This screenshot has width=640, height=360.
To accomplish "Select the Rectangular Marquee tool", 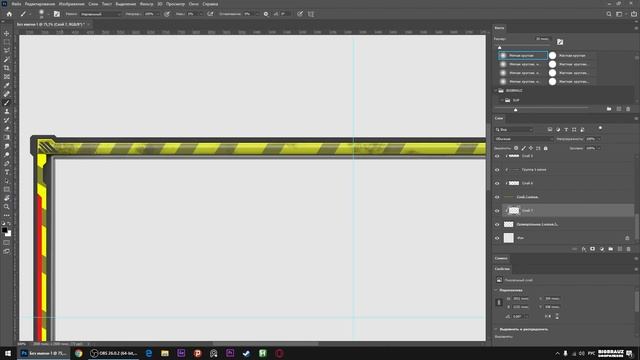I will click(7, 42).
